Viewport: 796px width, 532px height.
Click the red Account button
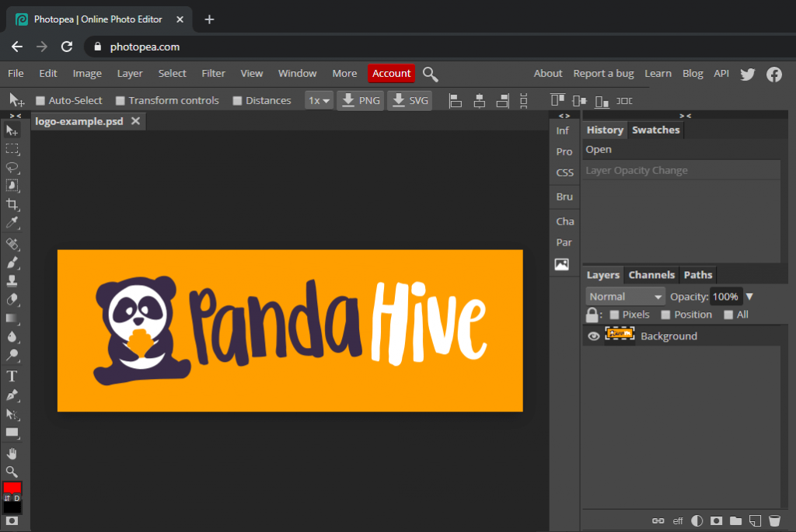pyautogui.click(x=391, y=74)
